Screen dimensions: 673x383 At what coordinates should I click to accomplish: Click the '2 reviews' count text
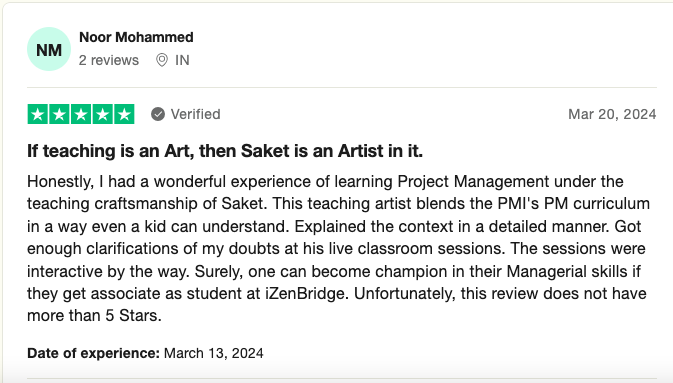(109, 60)
